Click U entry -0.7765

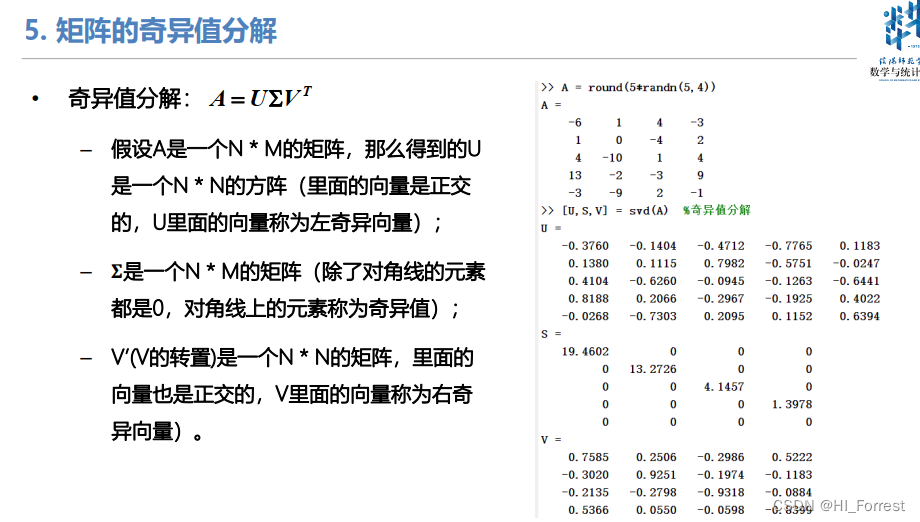789,246
